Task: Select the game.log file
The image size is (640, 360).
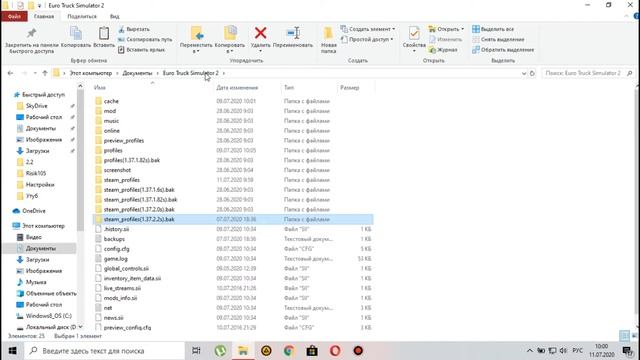Action: (116, 259)
